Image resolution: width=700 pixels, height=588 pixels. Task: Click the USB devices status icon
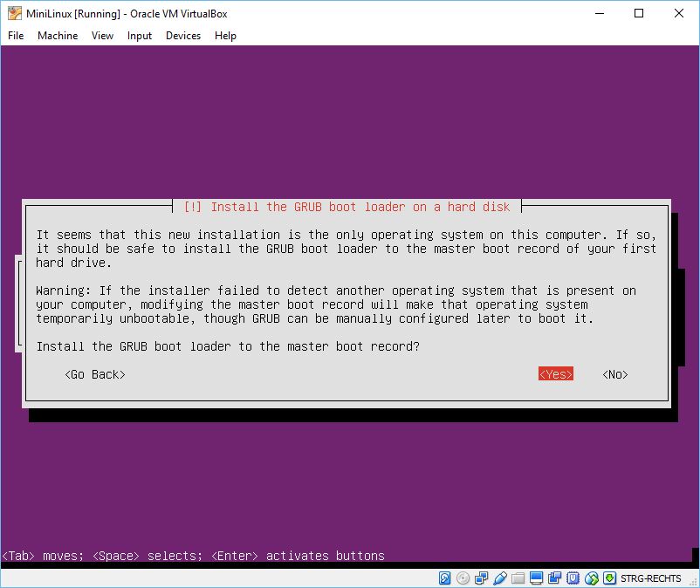point(499,578)
